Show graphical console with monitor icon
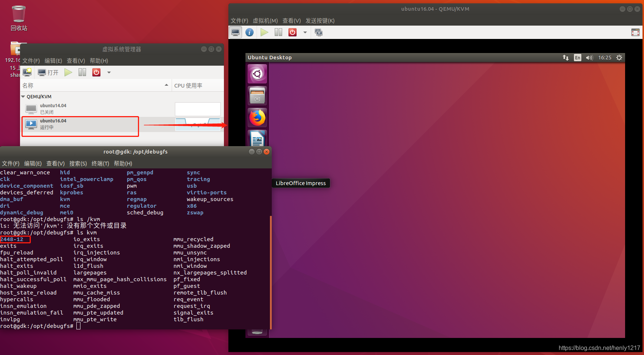644x355 pixels. (x=235, y=32)
